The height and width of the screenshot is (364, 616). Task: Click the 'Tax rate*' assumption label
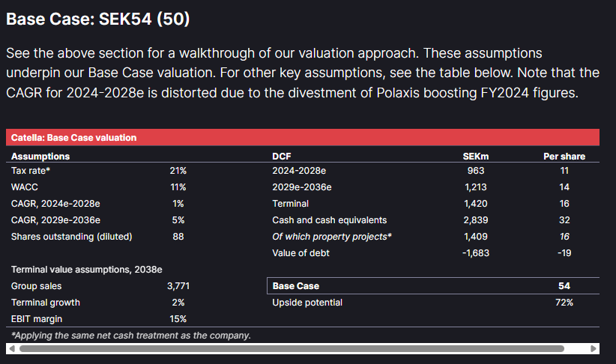tap(31, 171)
